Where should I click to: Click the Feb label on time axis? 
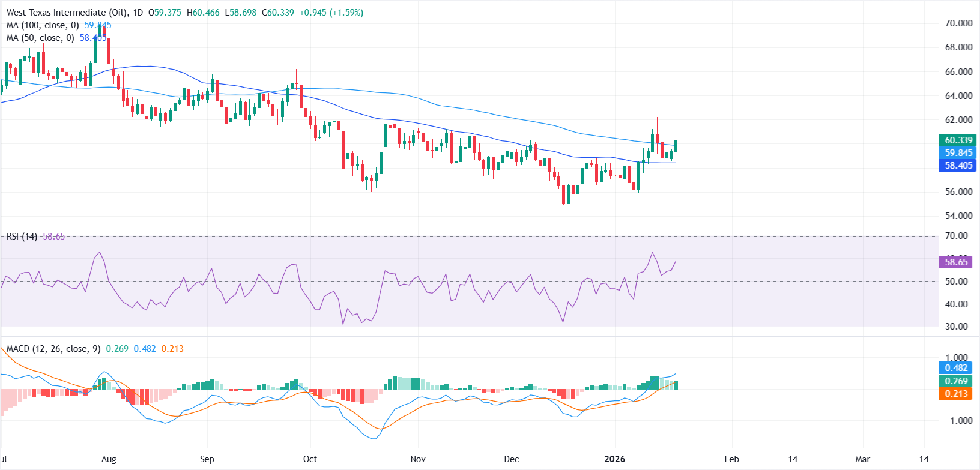[x=731, y=459]
